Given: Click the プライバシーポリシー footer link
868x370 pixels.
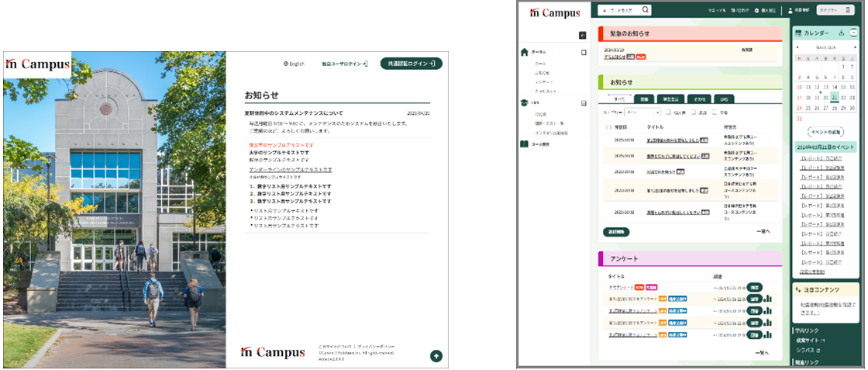Looking at the screenshot, I should [377, 346].
